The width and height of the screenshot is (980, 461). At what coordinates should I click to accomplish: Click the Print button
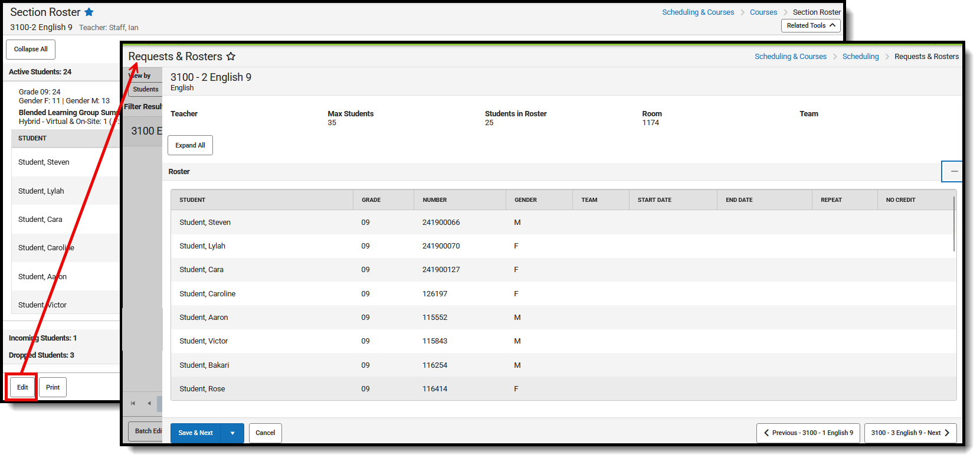[53, 387]
